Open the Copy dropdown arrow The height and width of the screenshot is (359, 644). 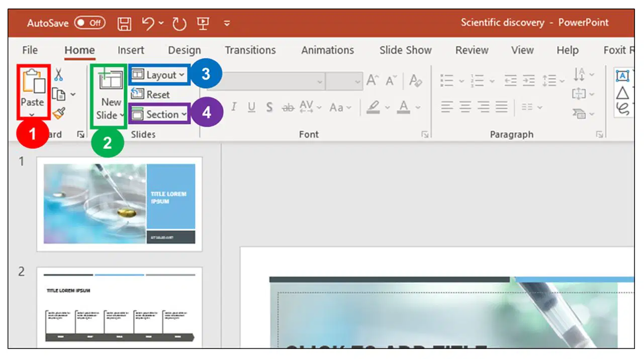point(73,94)
